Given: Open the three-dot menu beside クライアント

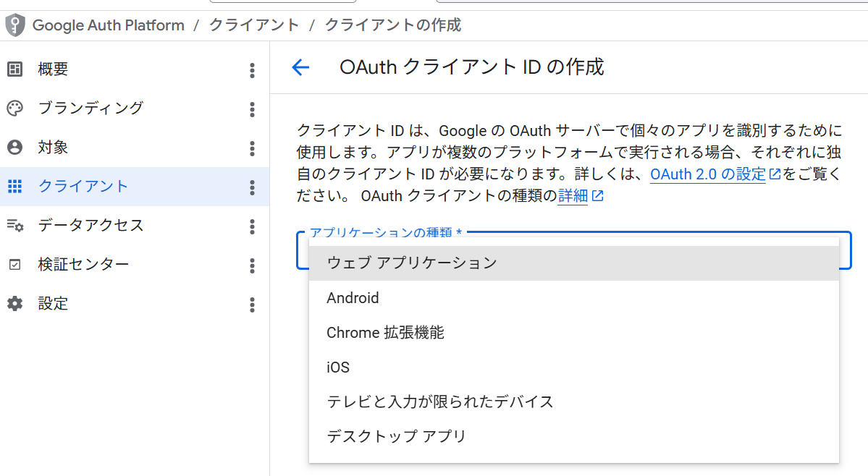Looking at the screenshot, I should 253,187.
